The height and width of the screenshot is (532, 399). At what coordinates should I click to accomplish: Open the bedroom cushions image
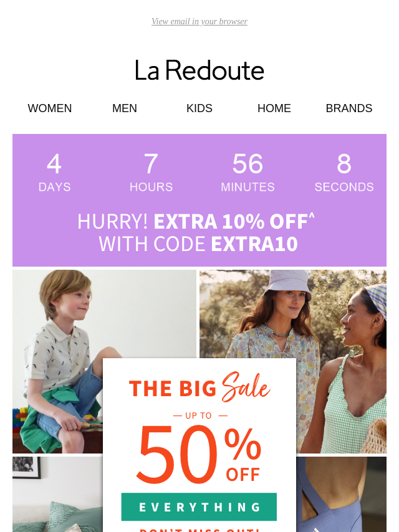58,495
